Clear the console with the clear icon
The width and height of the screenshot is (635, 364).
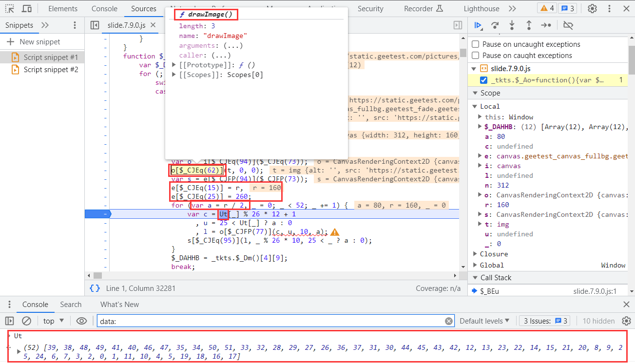[x=27, y=321]
